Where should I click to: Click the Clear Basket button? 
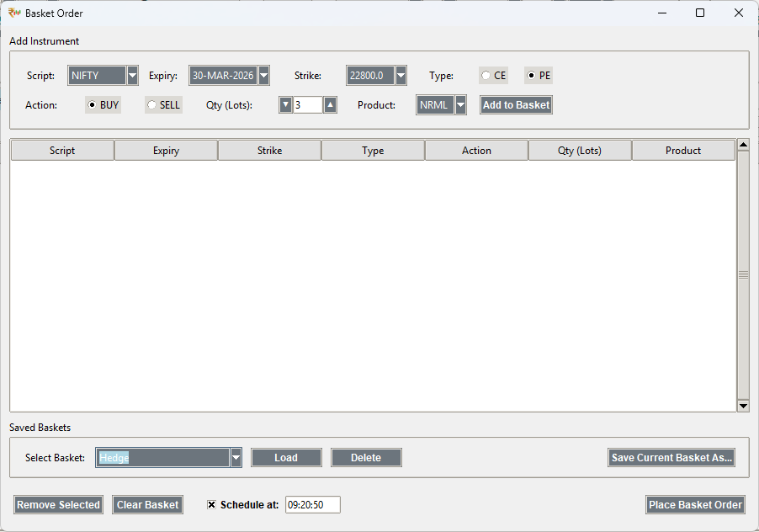click(x=147, y=504)
